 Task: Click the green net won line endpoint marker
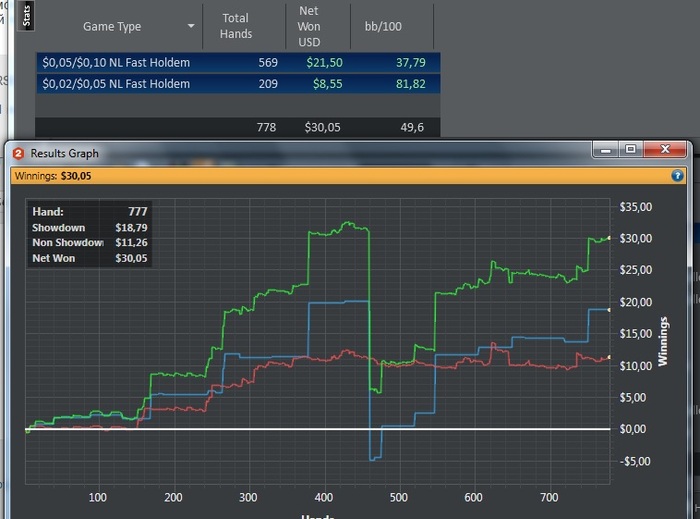(609, 238)
